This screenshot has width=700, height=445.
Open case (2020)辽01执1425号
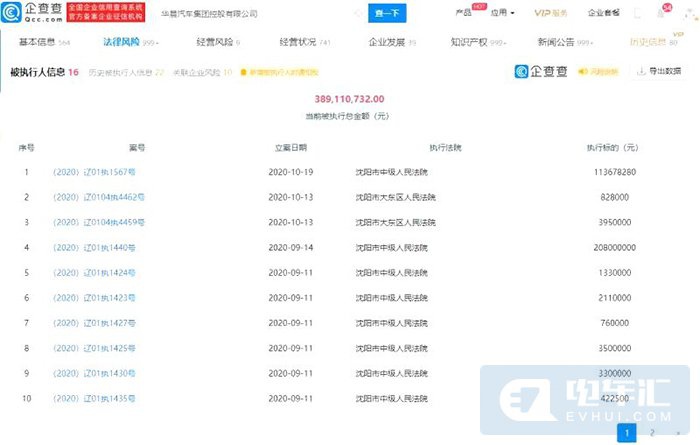click(x=94, y=348)
